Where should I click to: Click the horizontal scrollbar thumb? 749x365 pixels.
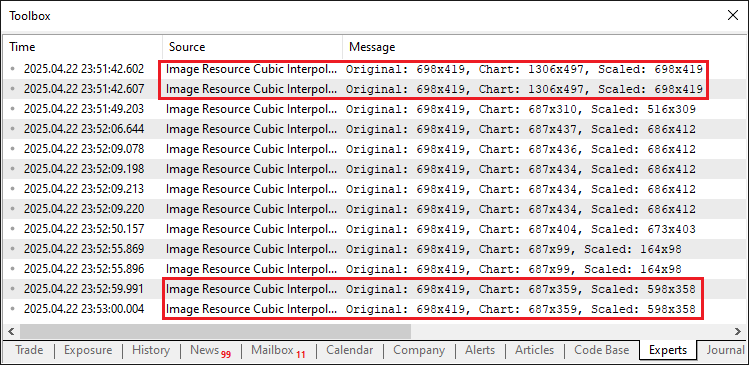click(215, 331)
